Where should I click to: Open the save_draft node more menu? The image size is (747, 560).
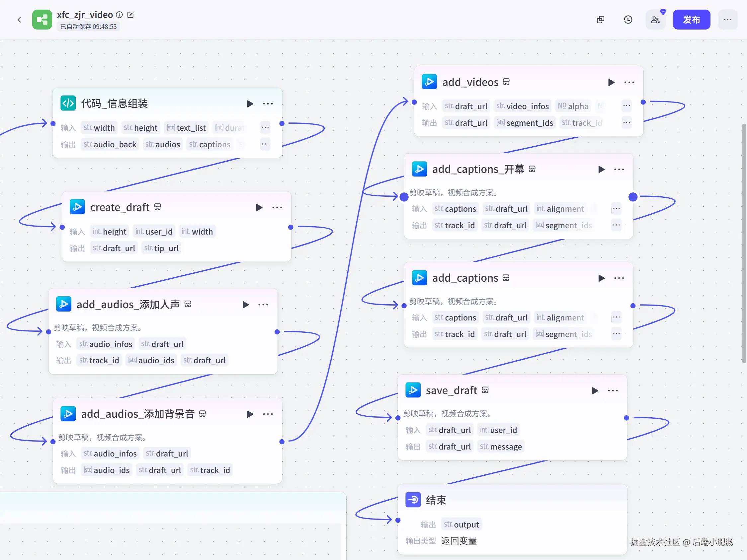point(613,390)
